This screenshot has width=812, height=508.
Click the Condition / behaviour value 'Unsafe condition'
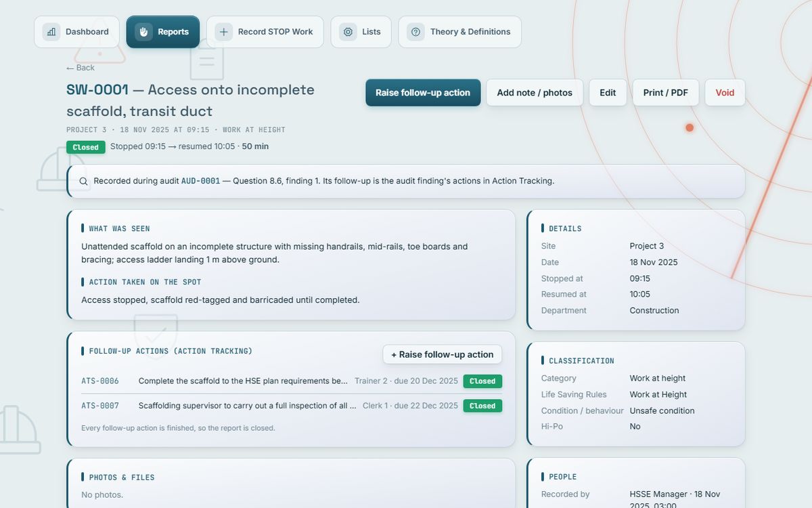pyautogui.click(x=662, y=410)
